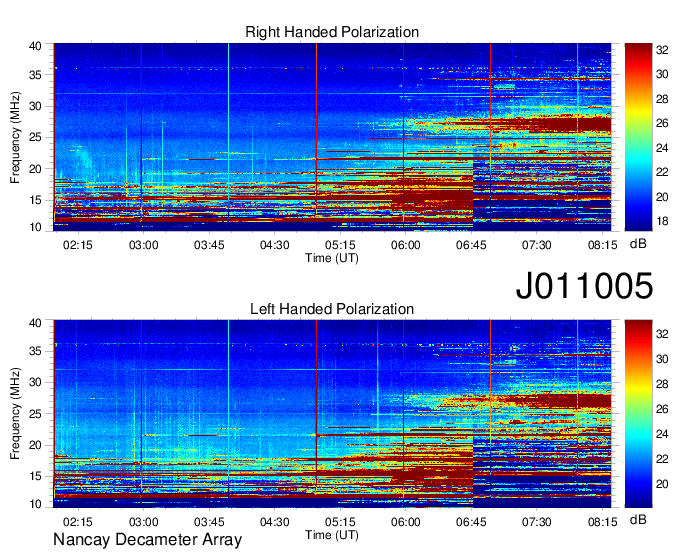Click the J011005 observation identifier

[x=584, y=286]
